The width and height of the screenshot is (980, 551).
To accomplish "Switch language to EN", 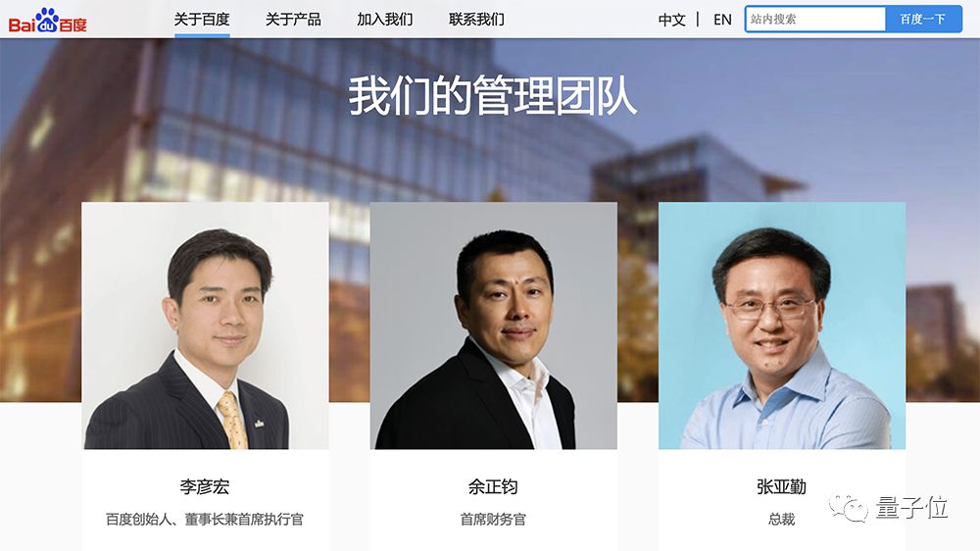I will 722,20.
